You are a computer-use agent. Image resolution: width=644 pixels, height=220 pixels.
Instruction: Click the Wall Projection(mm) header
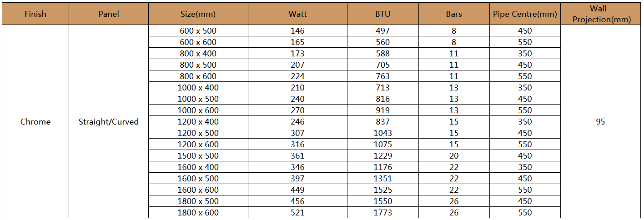point(601,14)
